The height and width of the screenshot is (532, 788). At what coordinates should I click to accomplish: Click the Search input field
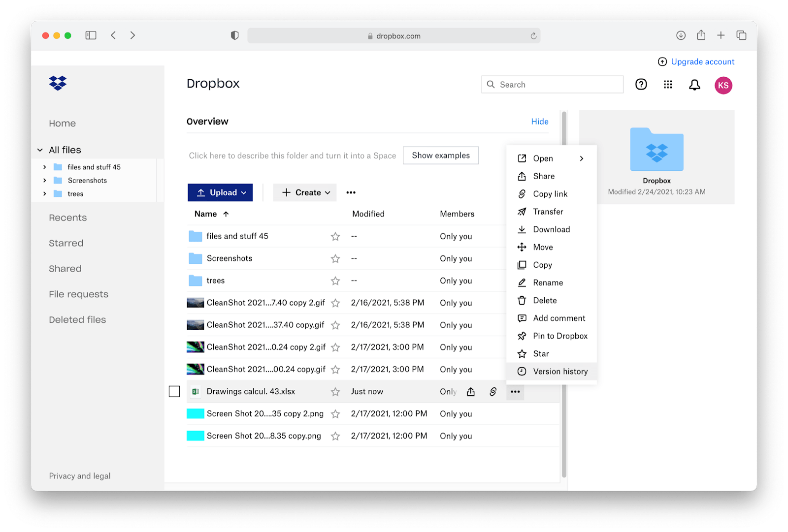click(552, 85)
